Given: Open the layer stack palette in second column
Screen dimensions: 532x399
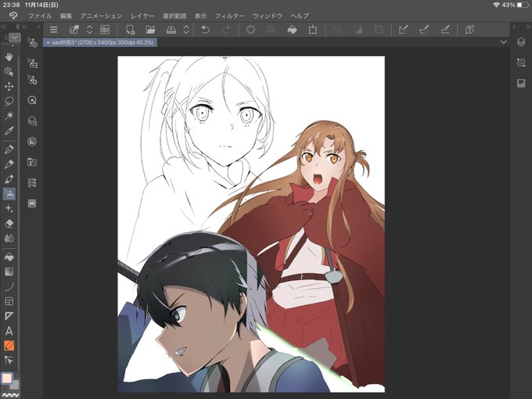Looking at the screenshot, I should click(x=32, y=121).
